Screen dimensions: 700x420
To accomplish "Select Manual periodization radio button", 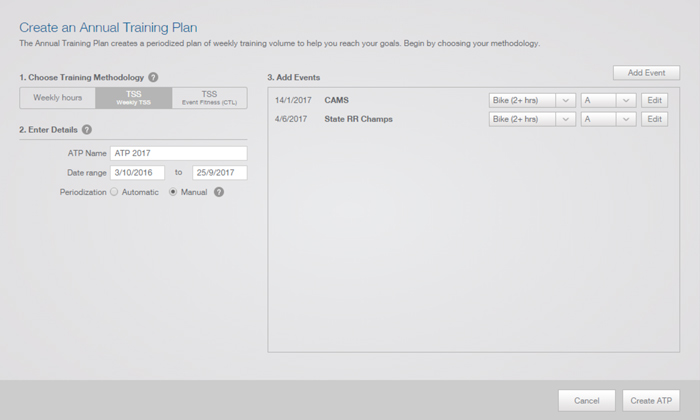I will 173,192.
